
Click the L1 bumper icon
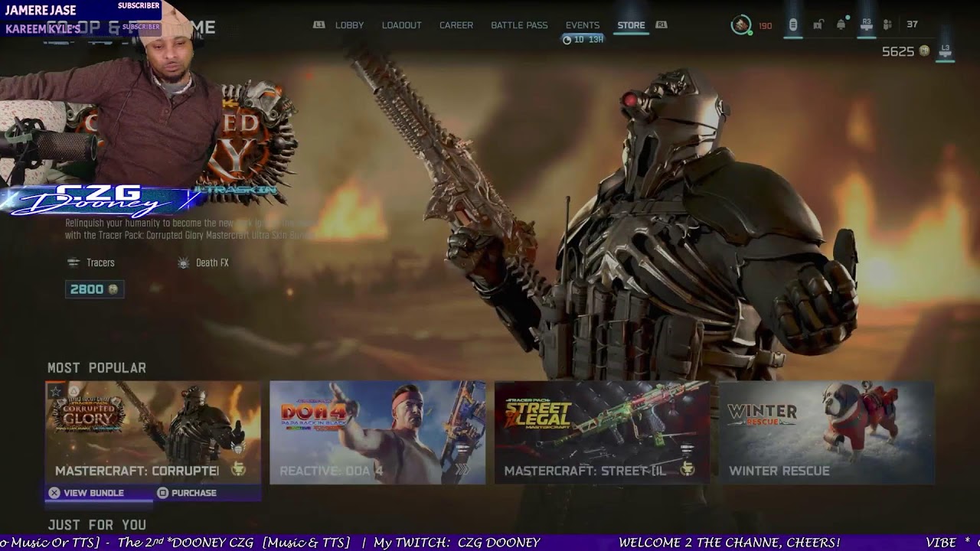pos(319,25)
